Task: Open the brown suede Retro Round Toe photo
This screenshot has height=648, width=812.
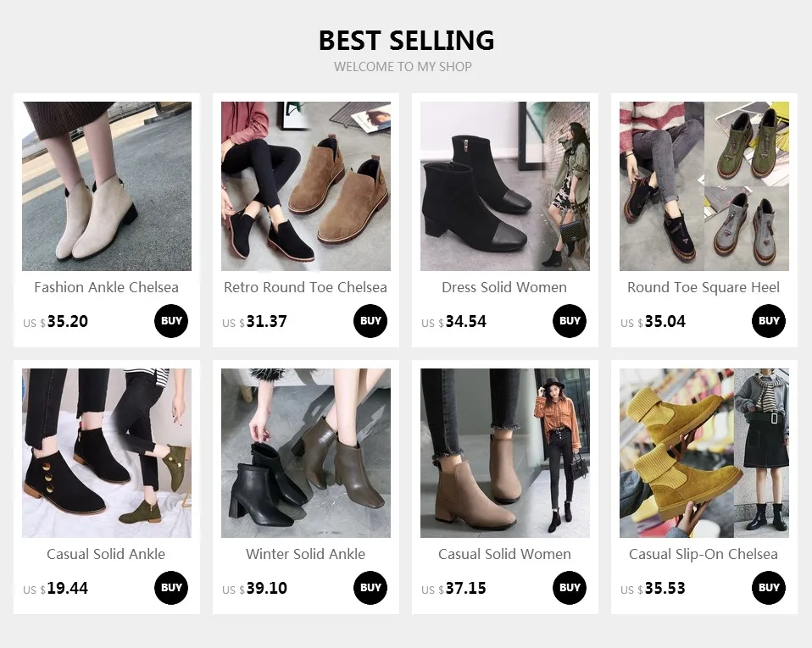Action: click(306, 186)
